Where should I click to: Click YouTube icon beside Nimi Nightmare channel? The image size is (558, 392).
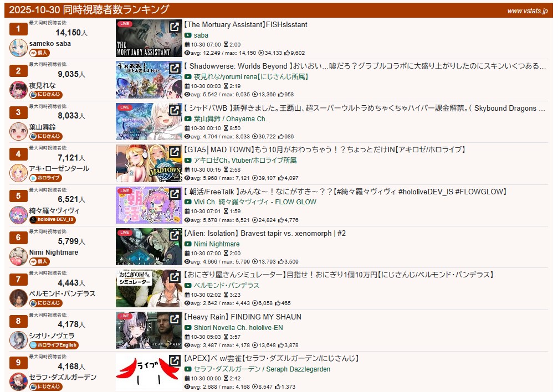[188, 244]
